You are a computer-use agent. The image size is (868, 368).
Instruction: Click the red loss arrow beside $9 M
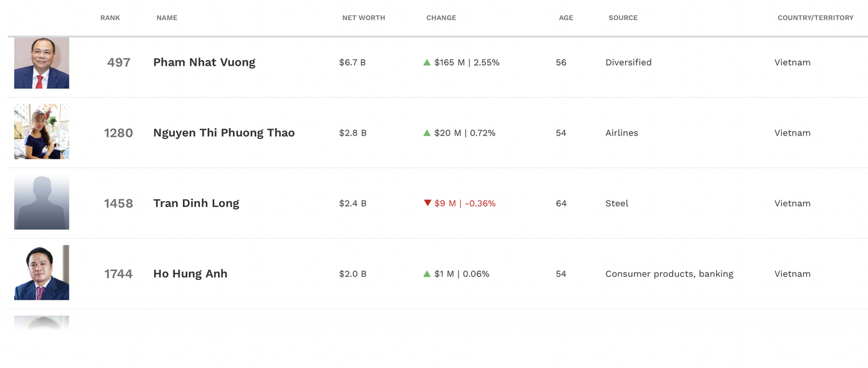pos(427,203)
